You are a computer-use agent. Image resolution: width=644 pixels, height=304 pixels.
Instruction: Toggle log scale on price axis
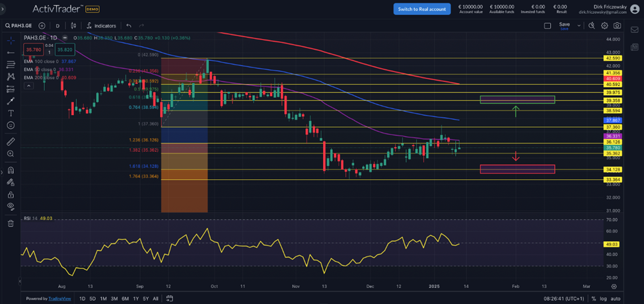(x=603, y=299)
